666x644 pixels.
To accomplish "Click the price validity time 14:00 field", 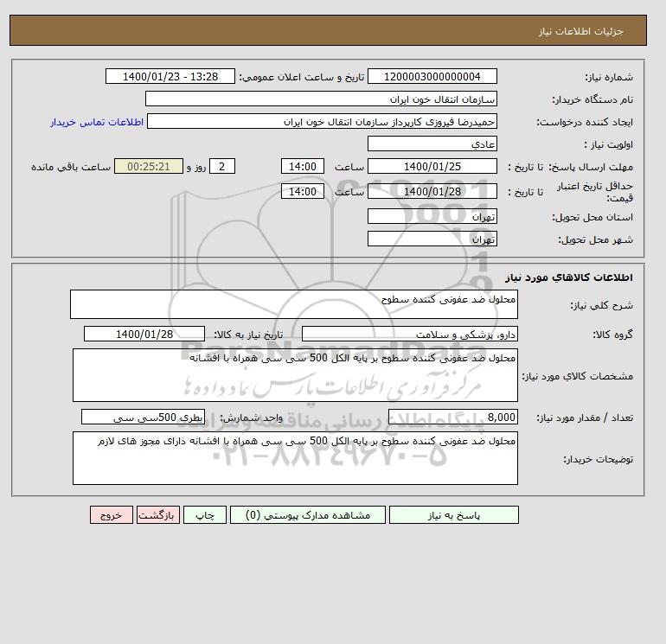I will pos(303,191).
